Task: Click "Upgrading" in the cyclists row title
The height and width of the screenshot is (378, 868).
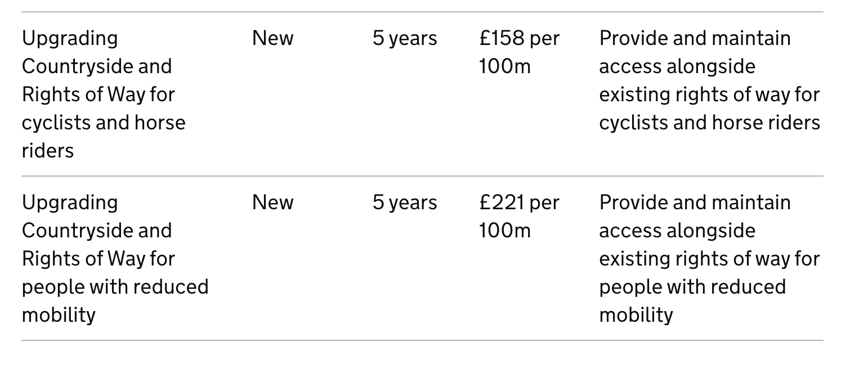Action: pyautogui.click(x=70, y=38)
